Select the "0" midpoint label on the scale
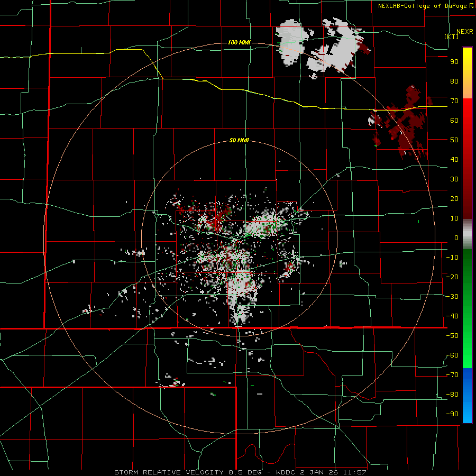 coord(456,237)
